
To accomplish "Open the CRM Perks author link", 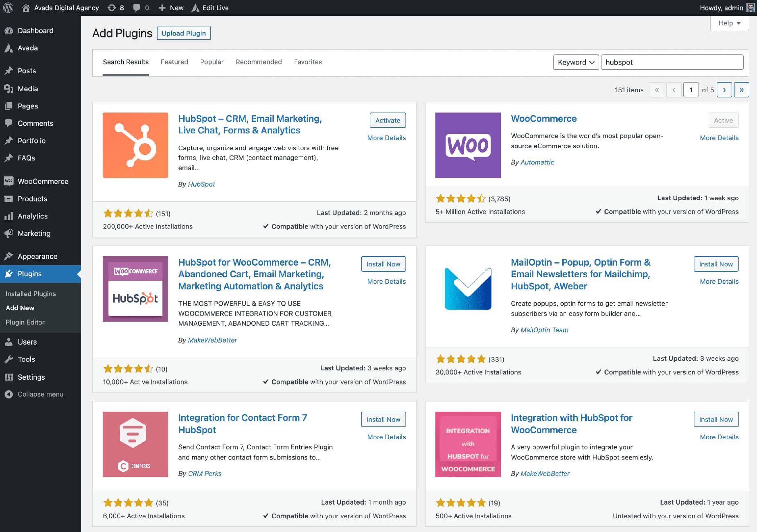I will point(205,473).
